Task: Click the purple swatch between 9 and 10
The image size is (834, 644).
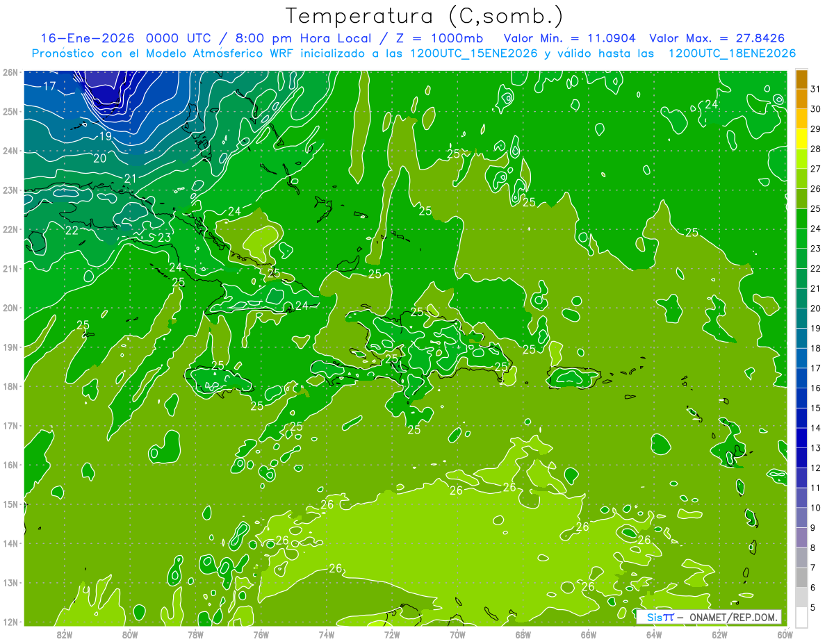Action: tap(801, 518)
